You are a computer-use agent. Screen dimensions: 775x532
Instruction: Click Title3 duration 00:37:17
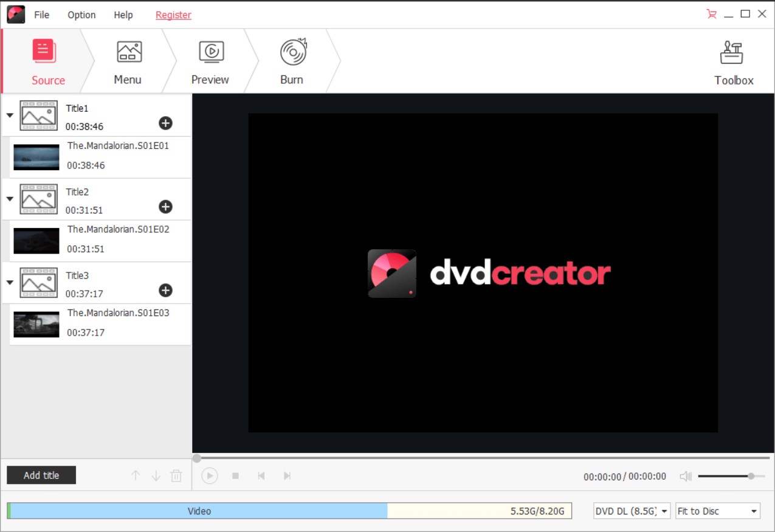coord(84,294)
